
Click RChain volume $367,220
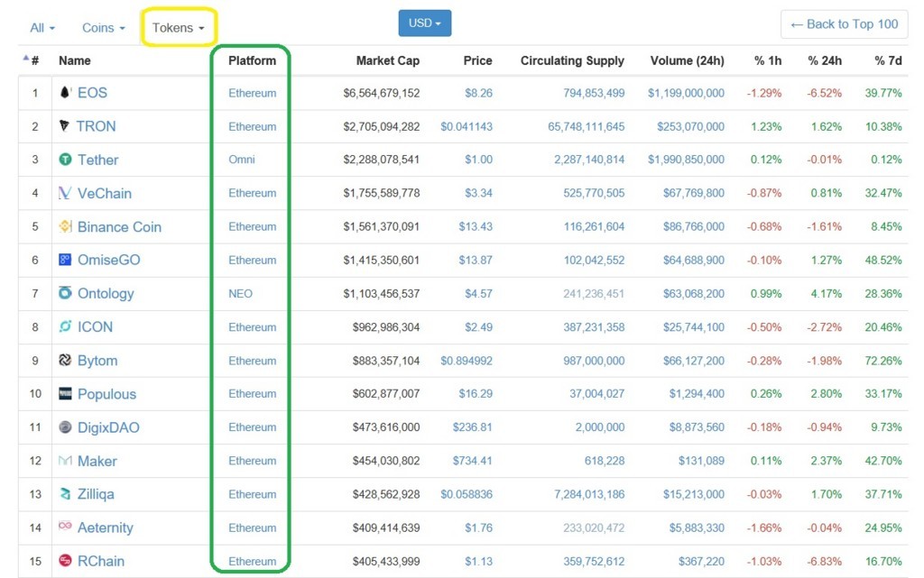pyautogui.click(x=702, y=562)
